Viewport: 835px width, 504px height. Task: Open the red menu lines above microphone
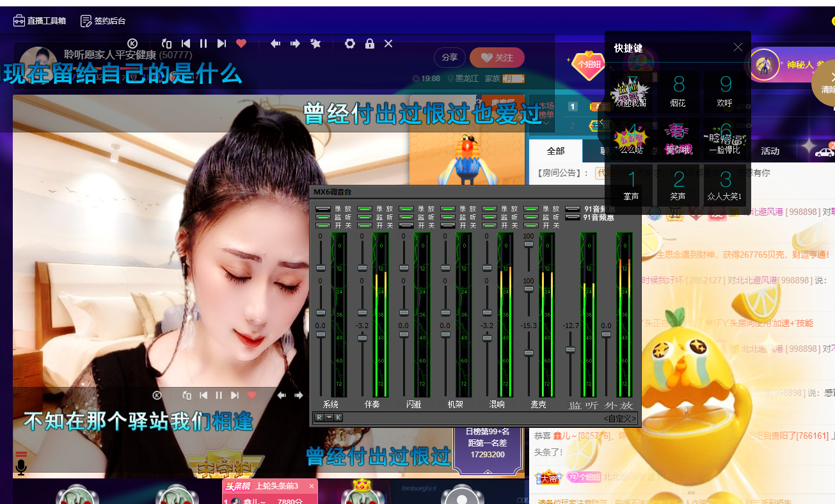21,454
